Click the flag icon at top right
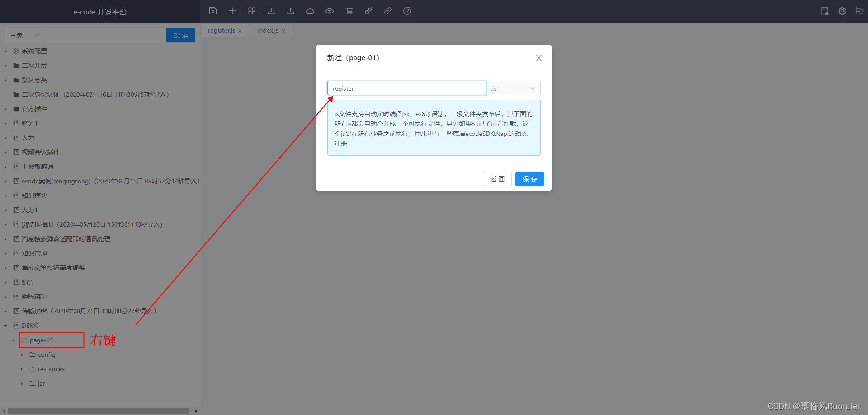Screen dimensions: 868x415 coord(859,11)
